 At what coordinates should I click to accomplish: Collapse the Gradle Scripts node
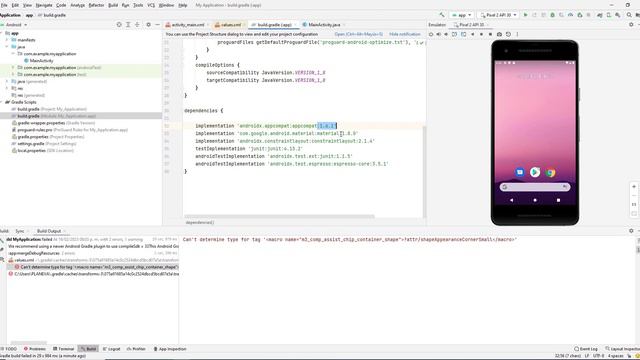[2, 102]
